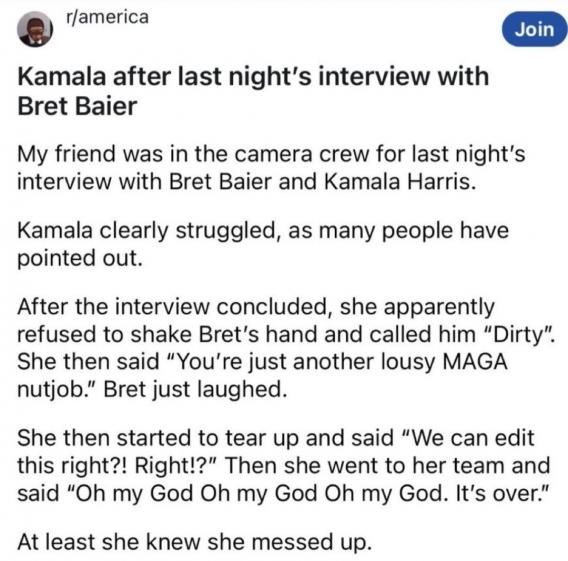568x561 pixels.
Task: Click the paragraph starting 'My friend was in'
Action: tap(271, 167)
